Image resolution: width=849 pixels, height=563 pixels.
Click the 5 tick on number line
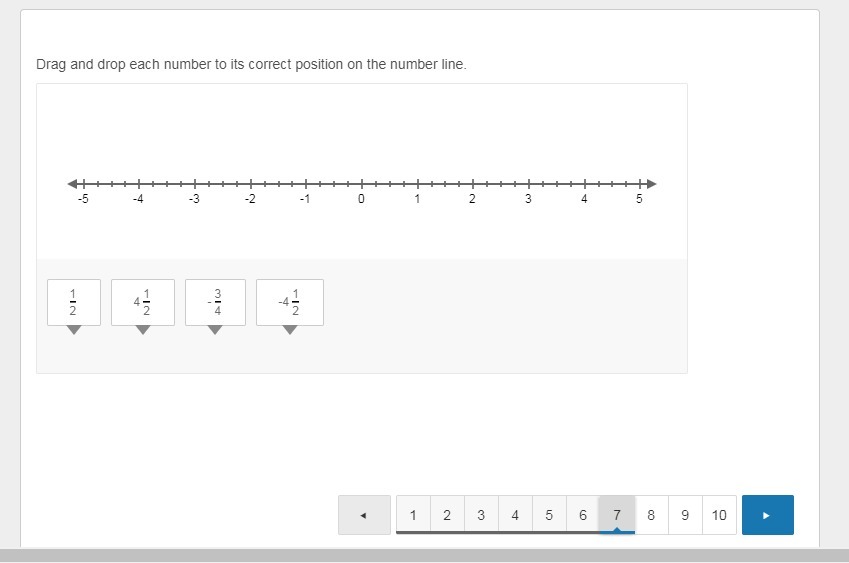pos(640,184)
